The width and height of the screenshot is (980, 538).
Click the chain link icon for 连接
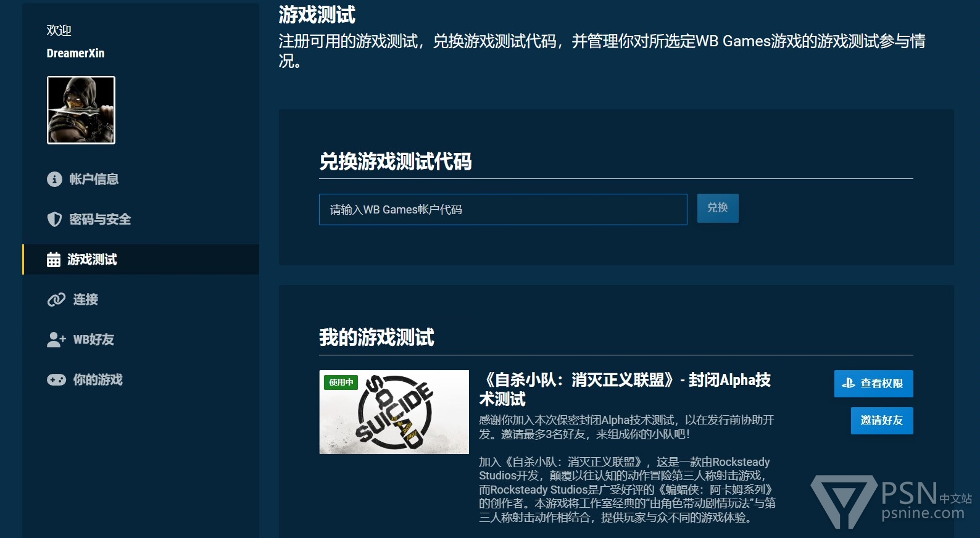pos(56,300)
